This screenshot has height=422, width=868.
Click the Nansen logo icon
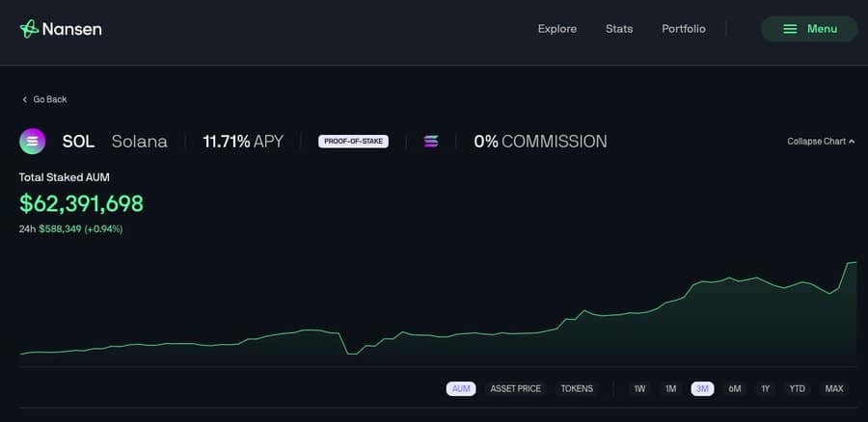[x=29, y=29]
